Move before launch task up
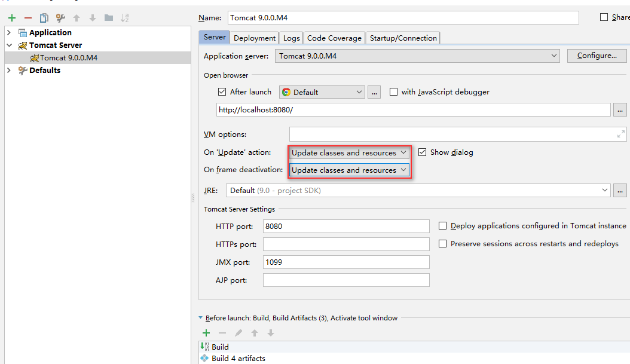Viewport: 630px width, 364px height. (255, 333)
